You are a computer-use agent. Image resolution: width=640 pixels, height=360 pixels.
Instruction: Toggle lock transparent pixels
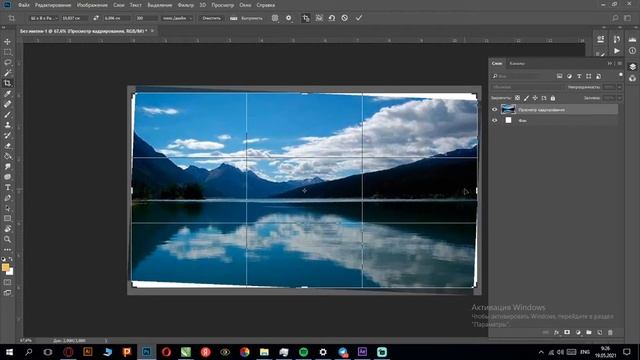(x=517, y=98)
